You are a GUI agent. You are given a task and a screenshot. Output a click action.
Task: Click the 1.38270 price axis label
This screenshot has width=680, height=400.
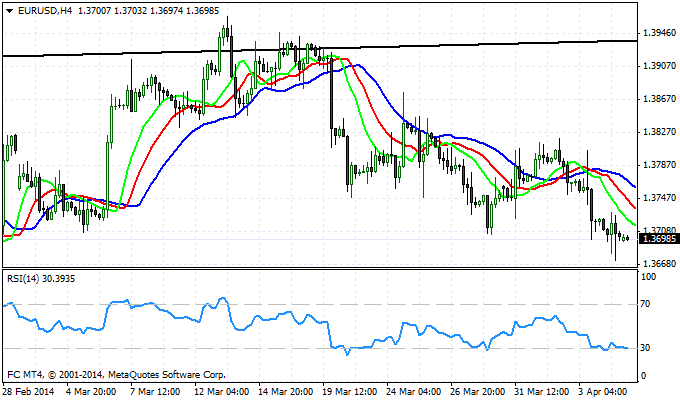click(x=659, y=132)
